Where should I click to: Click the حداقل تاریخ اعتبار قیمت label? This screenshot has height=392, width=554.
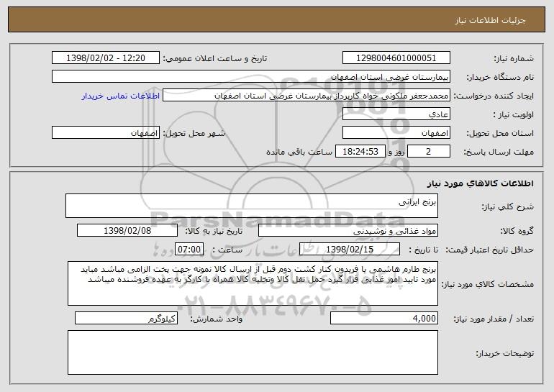(x=489, y=250)
